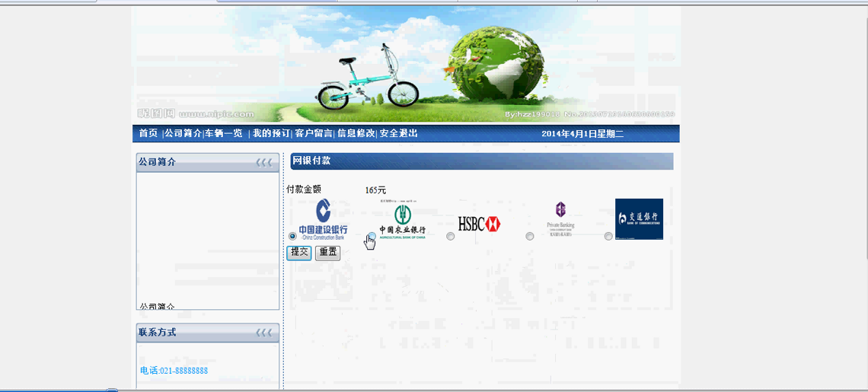
Task: Click the HSBC logo
Action: (480, 224)
